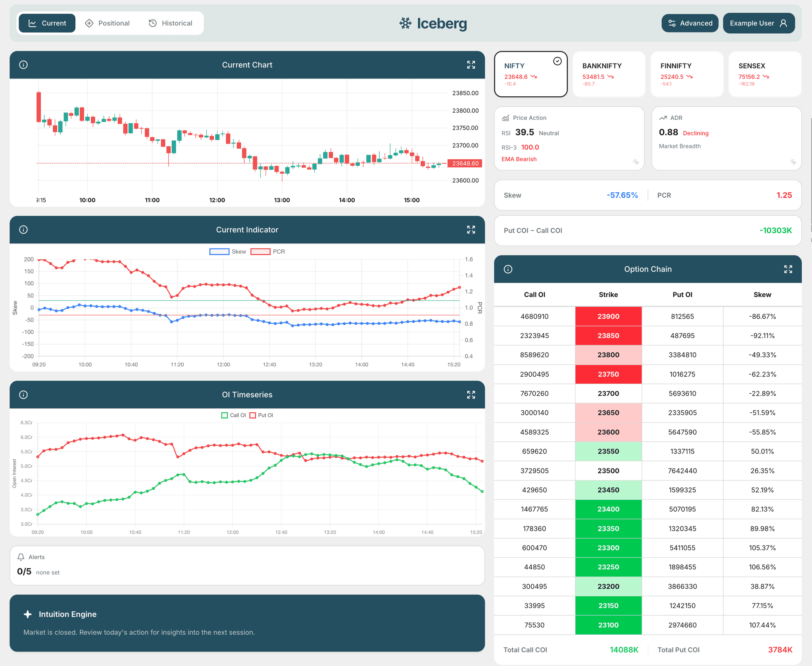812x666 pixels.
Task: Toggle Call OI series in legend
Action: pyautogui.click(x=234, y=415)
